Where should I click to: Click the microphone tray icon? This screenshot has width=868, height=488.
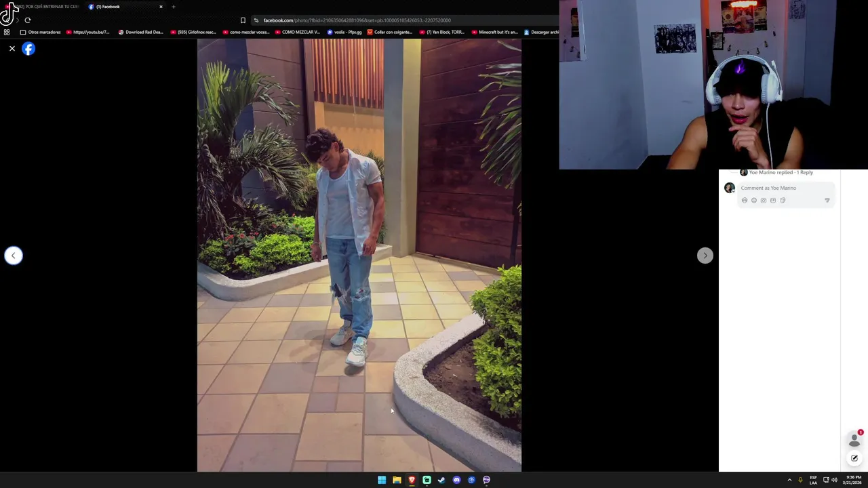800,480
